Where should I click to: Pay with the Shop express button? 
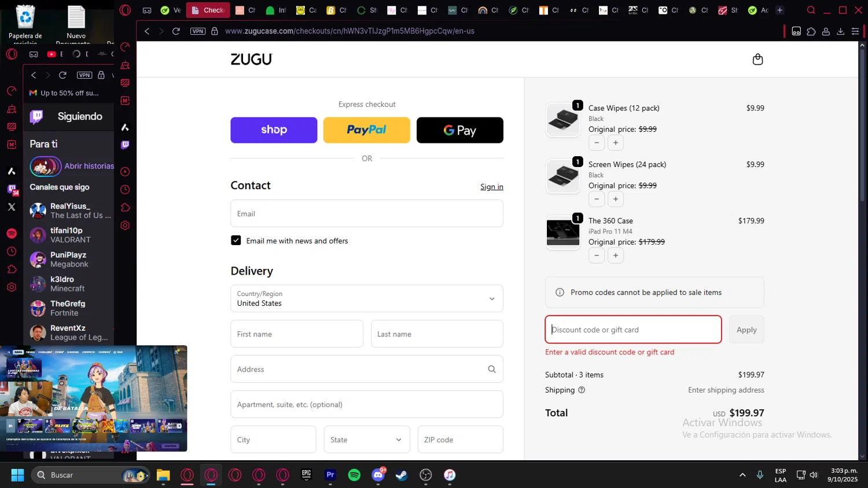click(x=274, y=130)
